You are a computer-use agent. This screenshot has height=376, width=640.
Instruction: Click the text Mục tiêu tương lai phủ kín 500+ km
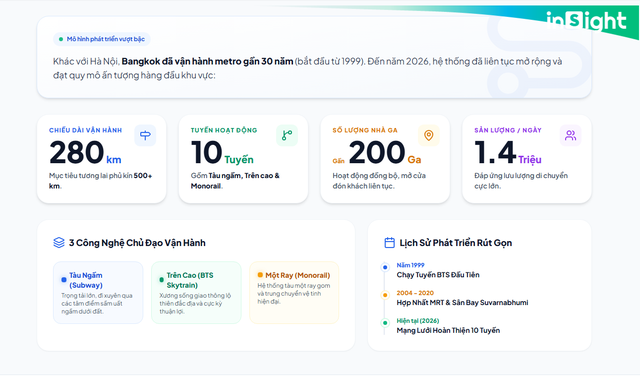pos(100,181)
